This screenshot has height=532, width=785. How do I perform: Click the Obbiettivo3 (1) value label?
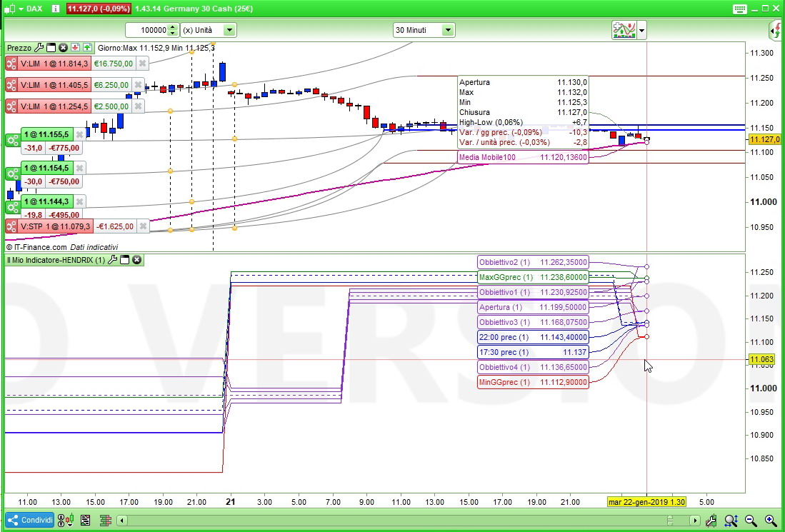click(x=533, y=322)
